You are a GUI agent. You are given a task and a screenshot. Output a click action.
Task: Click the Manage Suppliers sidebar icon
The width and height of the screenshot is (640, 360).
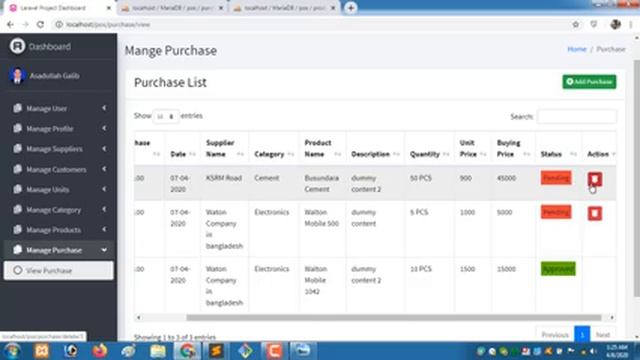[x=17, y=149]
